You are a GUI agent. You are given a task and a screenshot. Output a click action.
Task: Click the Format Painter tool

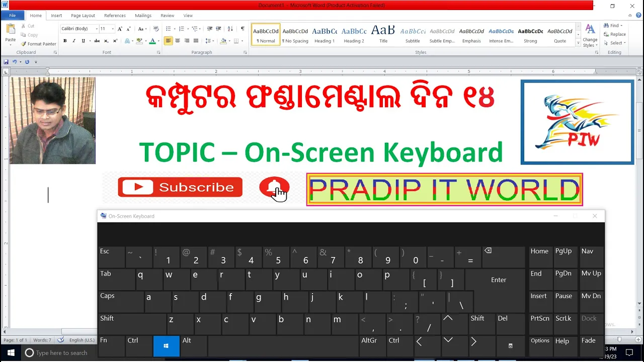coord(38,44)
